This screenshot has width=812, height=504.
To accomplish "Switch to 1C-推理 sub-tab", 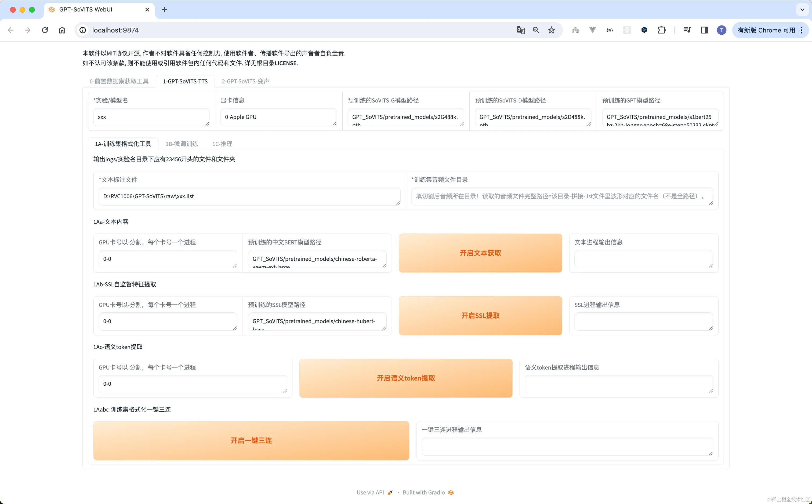I will tap(222, 144).
